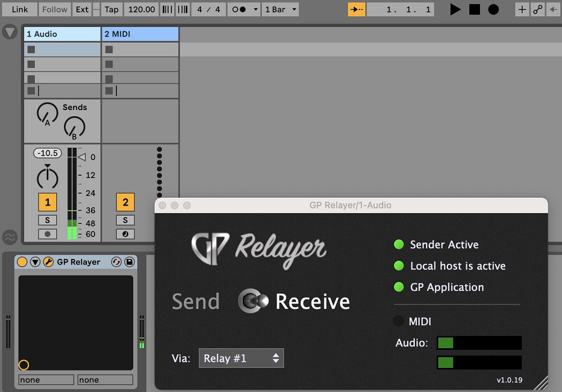Click the GP Relayer logo

point(259,250)
